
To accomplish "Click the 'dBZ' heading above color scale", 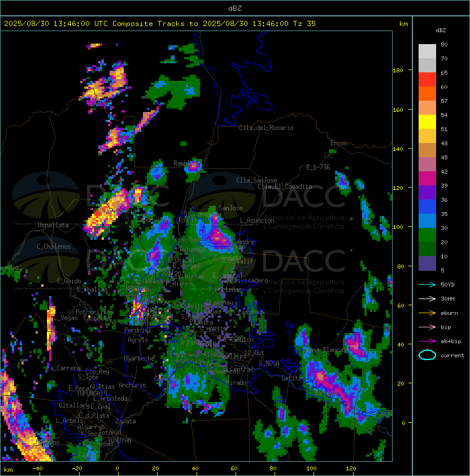I will click(441, 31).
